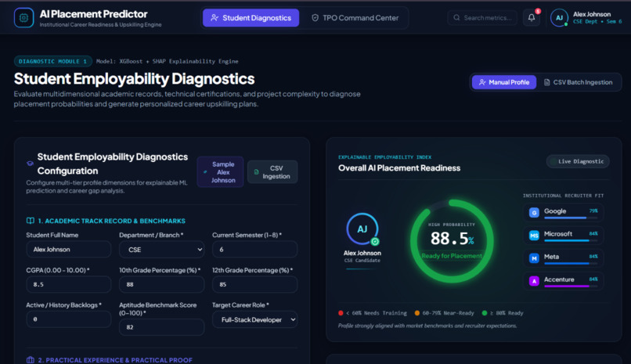Screen dimensions: 631x364
Task: Click the CSV Ingestion button
Action: pos(272,172)
